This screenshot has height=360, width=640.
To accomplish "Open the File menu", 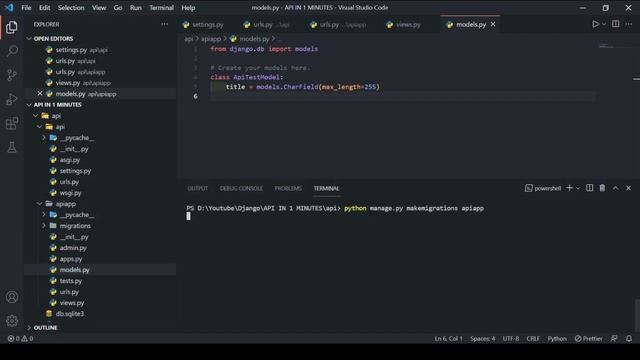I will click(x=26, y=7).
